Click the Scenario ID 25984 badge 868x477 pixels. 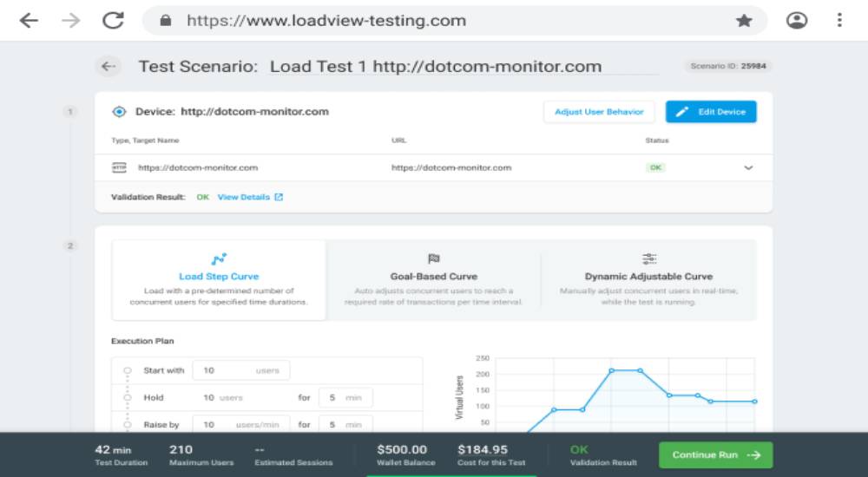tap(728, 66)
